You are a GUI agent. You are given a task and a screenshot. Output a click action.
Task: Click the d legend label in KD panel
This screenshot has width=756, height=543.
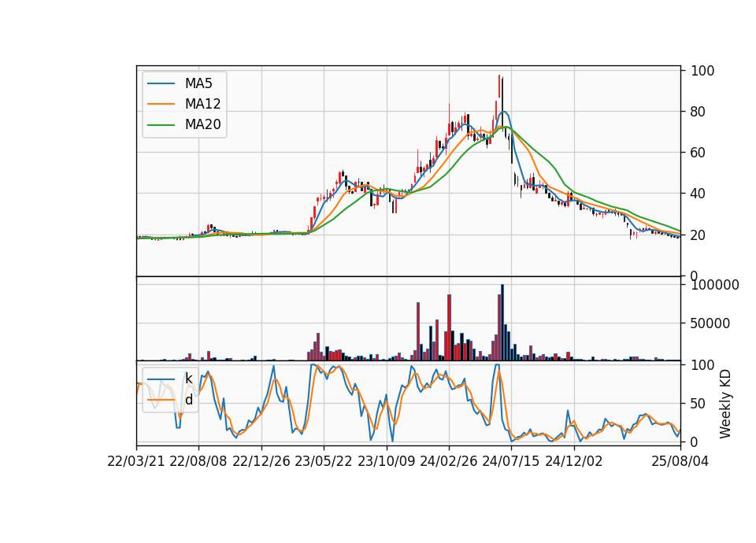click(x=188, y=400)
